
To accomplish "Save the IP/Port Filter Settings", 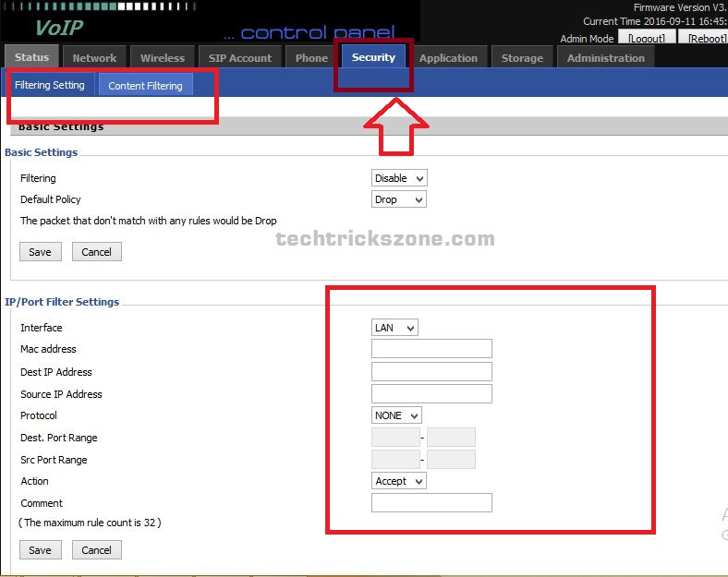I will click(41, 550).
